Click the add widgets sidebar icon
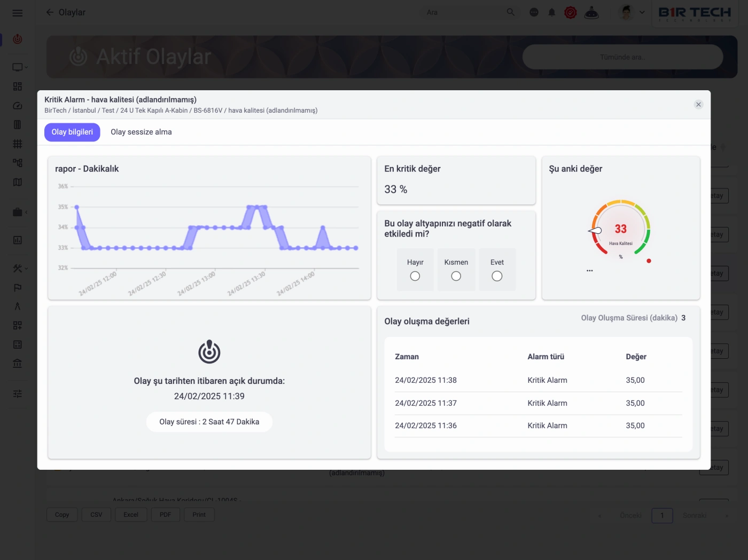748x560 pixels. (x=18, y=326)
